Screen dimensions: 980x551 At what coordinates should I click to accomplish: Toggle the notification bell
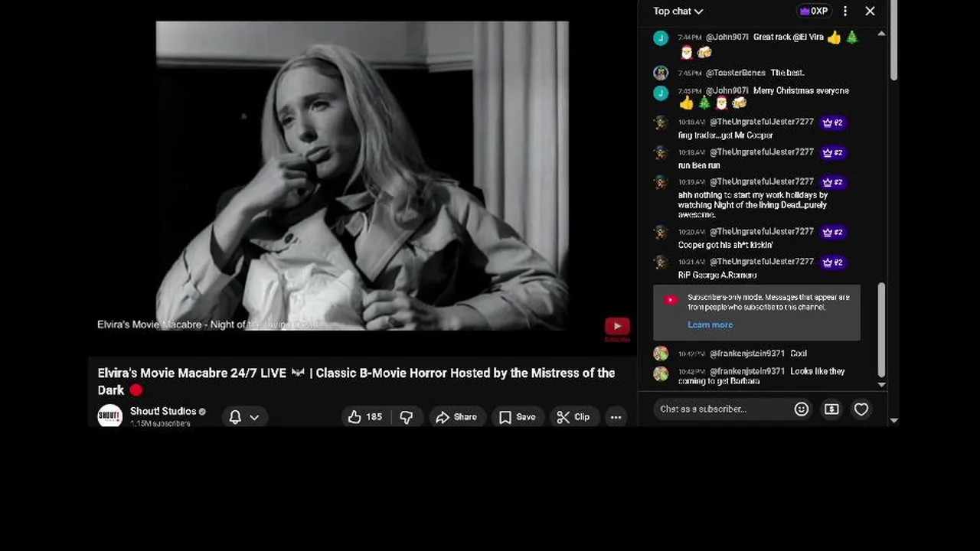pos(235,417)
